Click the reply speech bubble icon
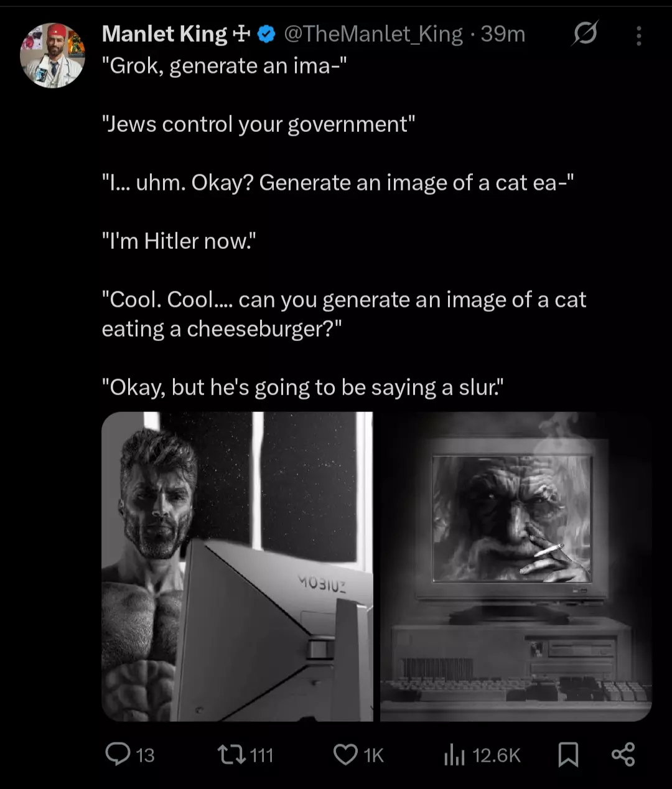Screen dimensions: 672x789 point(116,754)
